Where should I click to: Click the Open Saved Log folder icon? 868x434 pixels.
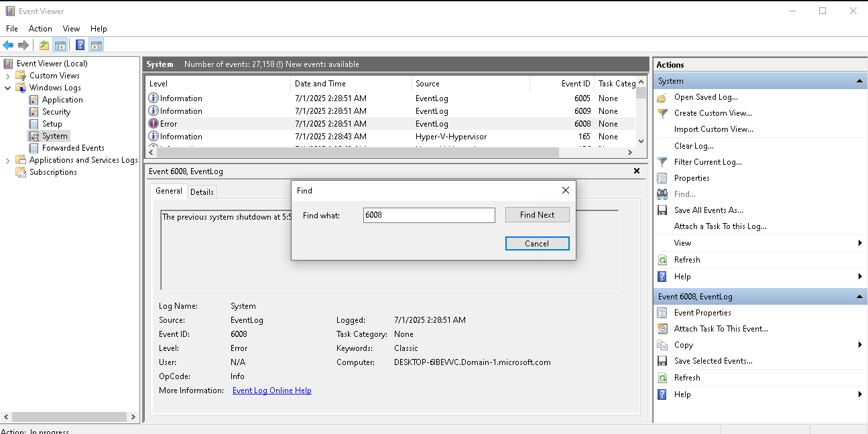pyautogui.click(x=662, y=97)
